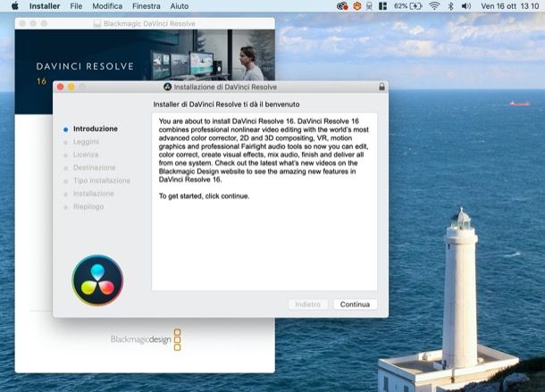Click heading 'Installer di DaVinci Resolve ti dà il benvenuto'
Screen dimensions: 545x392
pyautogui.click(x=226, y=104)
